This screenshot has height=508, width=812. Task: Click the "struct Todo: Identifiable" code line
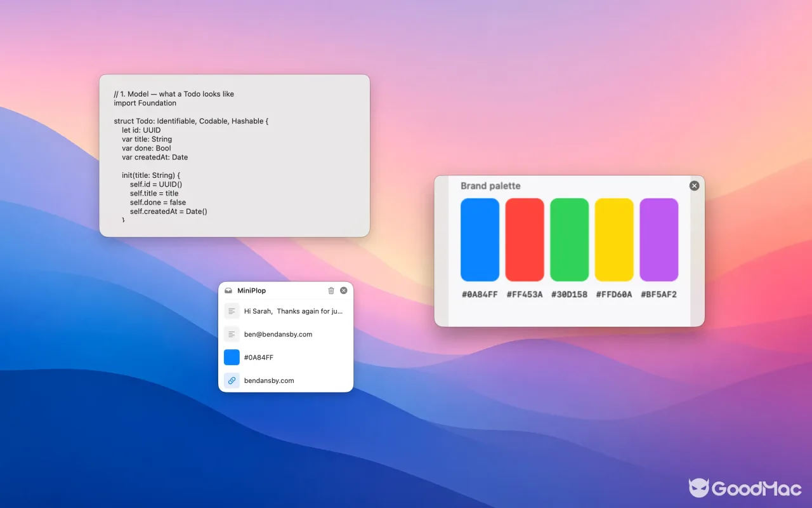[x=192, y=121]
